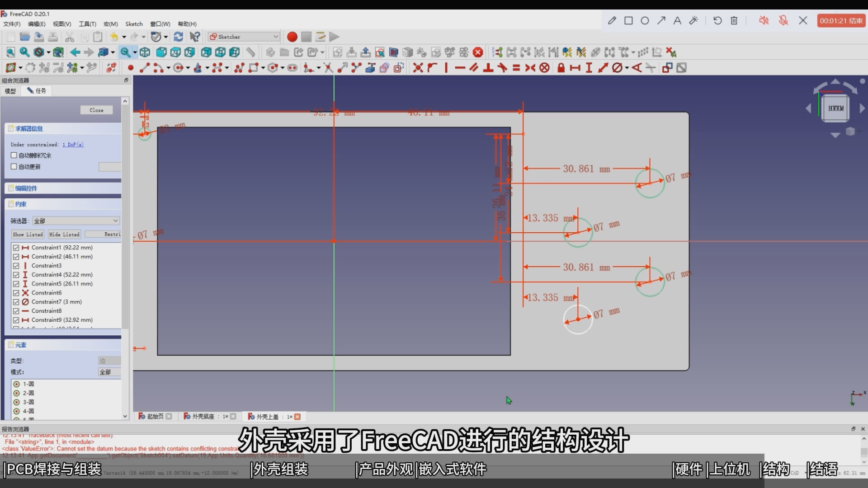The width and height of the screenshot is (868, 488).
Task: Select solver DOF elements icon
Action: 497,52
